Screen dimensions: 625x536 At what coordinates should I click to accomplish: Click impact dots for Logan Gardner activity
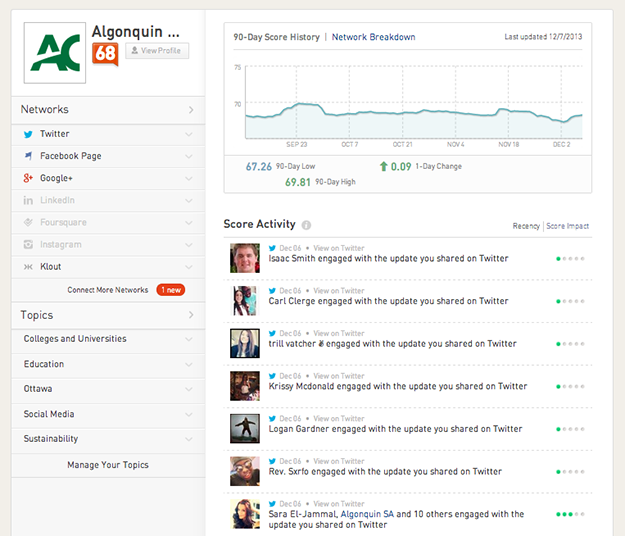[570, 429]
